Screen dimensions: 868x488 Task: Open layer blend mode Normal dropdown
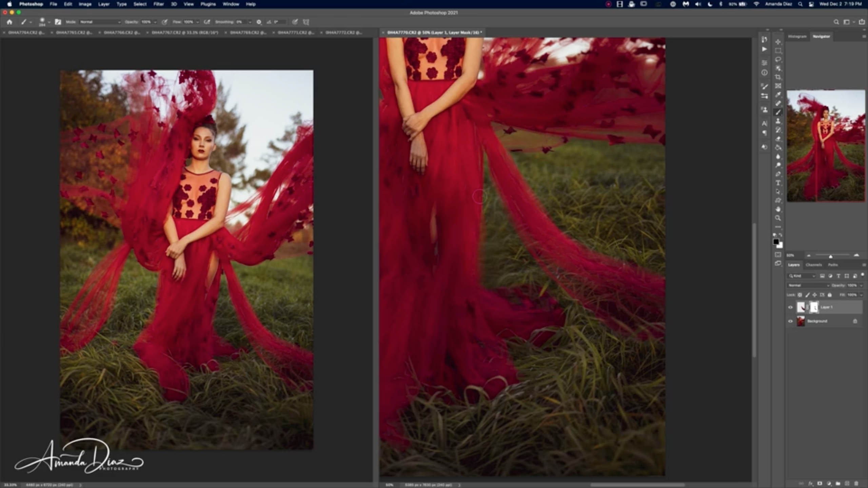tap(808, 285)
